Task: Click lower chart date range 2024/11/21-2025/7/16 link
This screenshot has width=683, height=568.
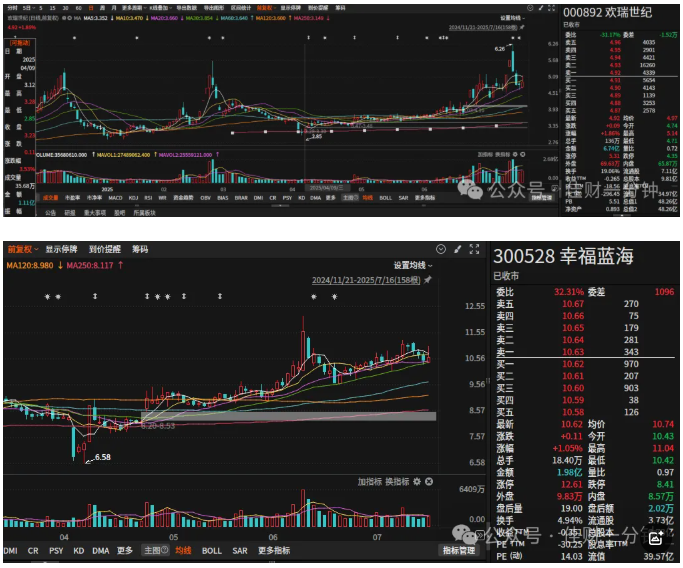Action: click(x=366, y=280)
